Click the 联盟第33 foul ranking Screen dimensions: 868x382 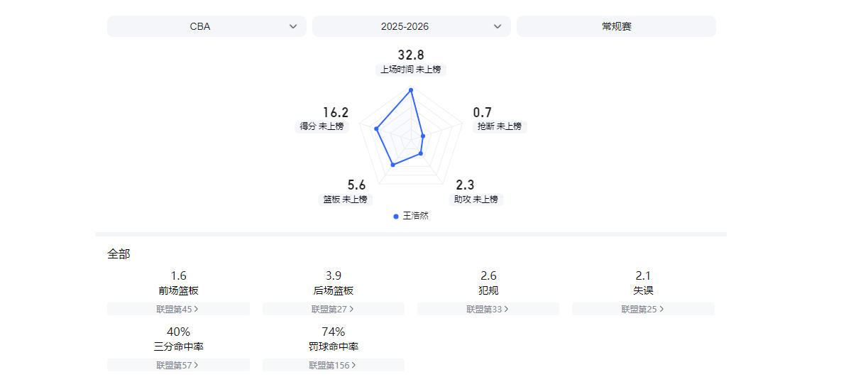pyautogui.click(x=488, y=309)
